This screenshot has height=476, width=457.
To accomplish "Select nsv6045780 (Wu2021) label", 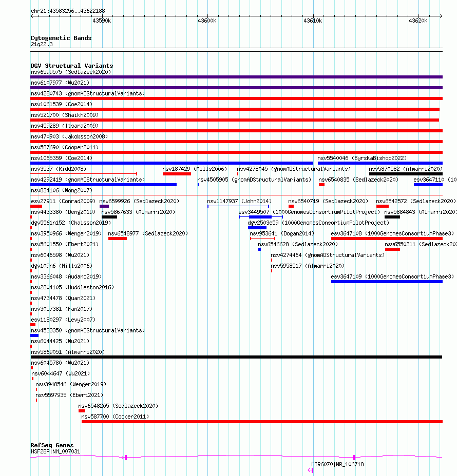I will click(60, 363).
